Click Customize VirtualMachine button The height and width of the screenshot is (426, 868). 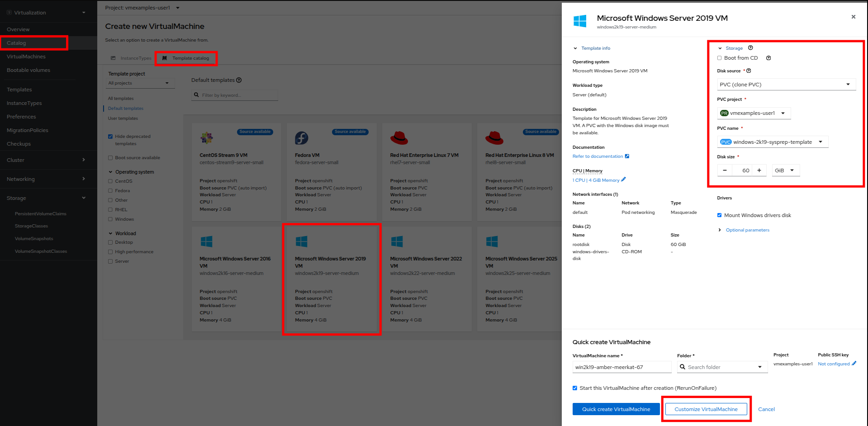[x=706, y=409]
